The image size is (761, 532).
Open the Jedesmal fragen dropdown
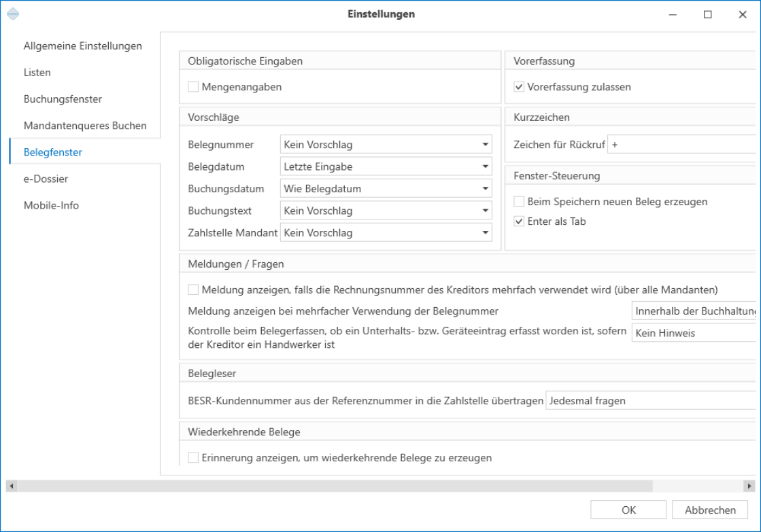tap(651, 401)
